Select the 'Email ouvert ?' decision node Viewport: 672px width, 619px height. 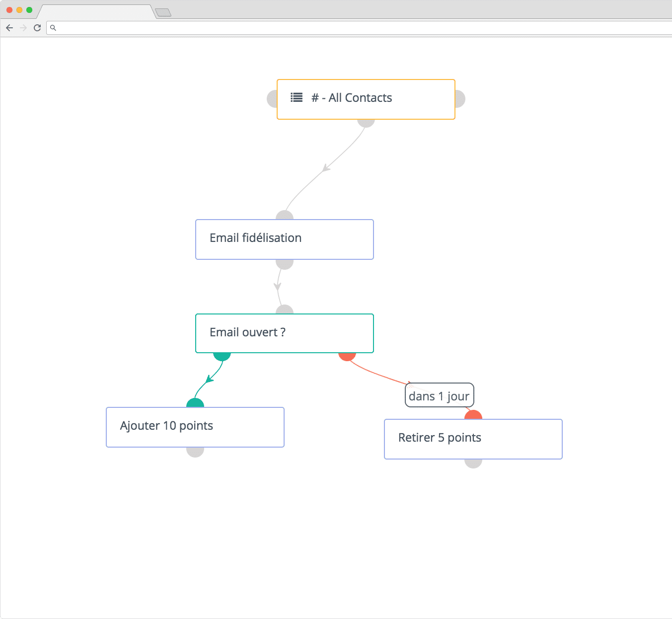click(284, 333)
